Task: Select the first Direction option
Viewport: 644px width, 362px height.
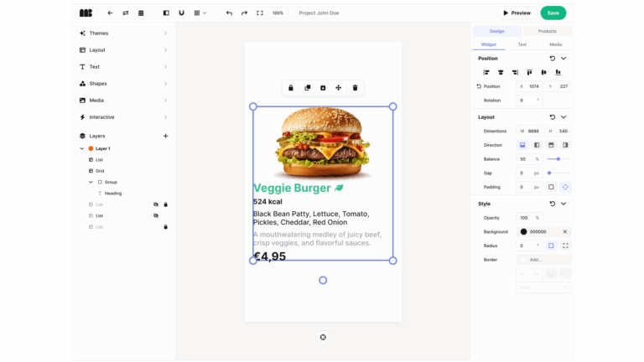Action: pos(522,145)
